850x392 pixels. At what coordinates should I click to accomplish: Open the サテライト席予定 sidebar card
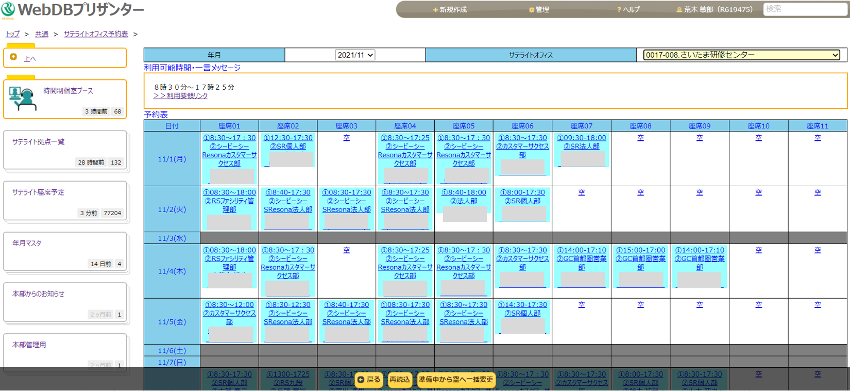(65, 201)
